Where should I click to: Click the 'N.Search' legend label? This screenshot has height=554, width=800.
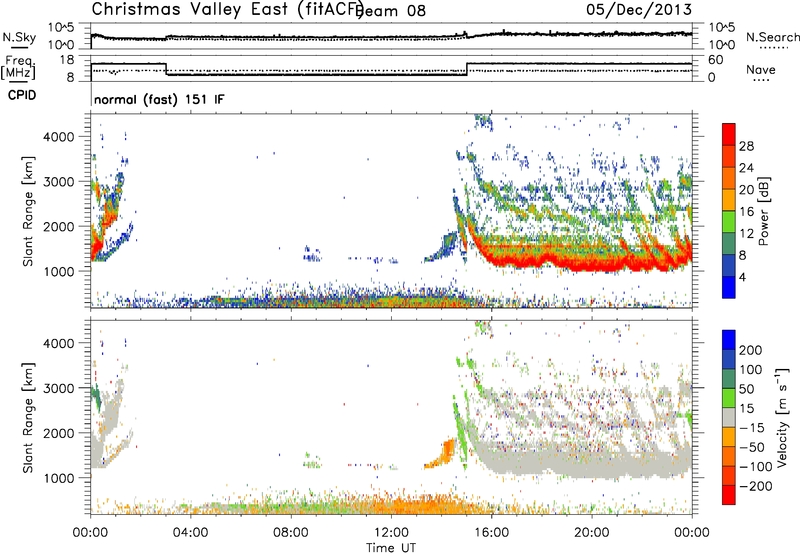coord(772,37)
